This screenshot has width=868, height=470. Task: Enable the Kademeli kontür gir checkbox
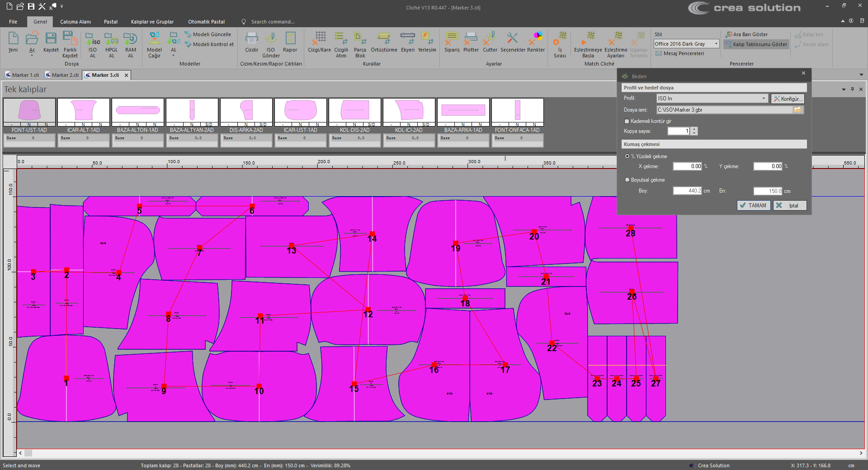(x=627, y=121)
